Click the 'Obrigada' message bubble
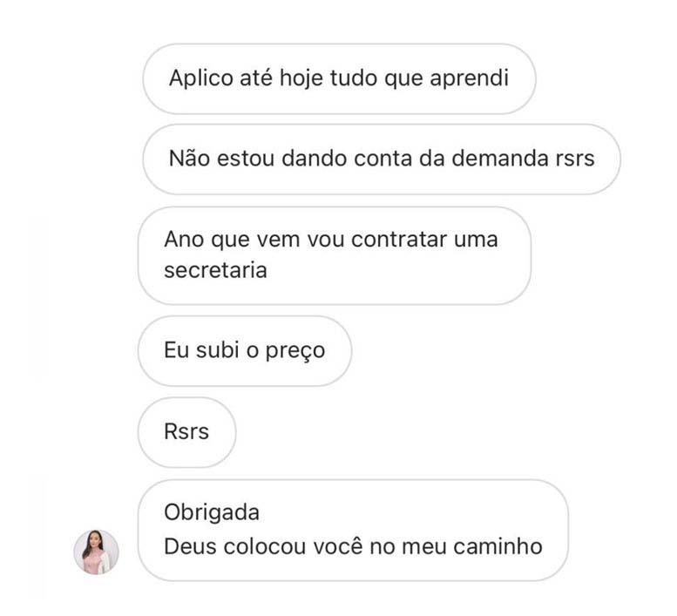 353,530
